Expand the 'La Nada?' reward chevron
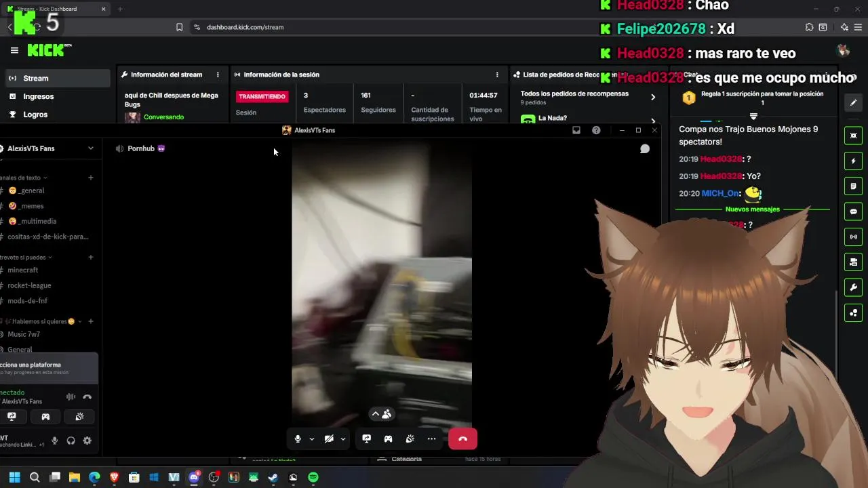Viewport: 868px width, 488px height. (x=653, y=121)
